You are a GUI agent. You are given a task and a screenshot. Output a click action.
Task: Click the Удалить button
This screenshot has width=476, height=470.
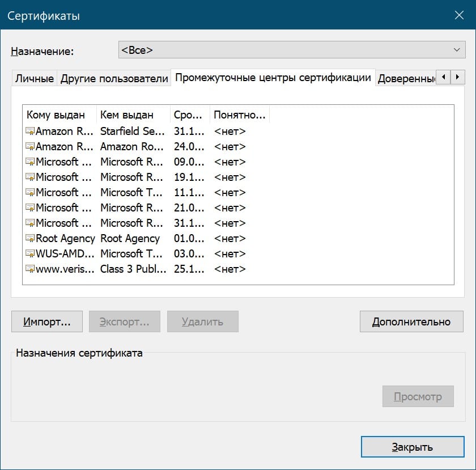point(203,321)
